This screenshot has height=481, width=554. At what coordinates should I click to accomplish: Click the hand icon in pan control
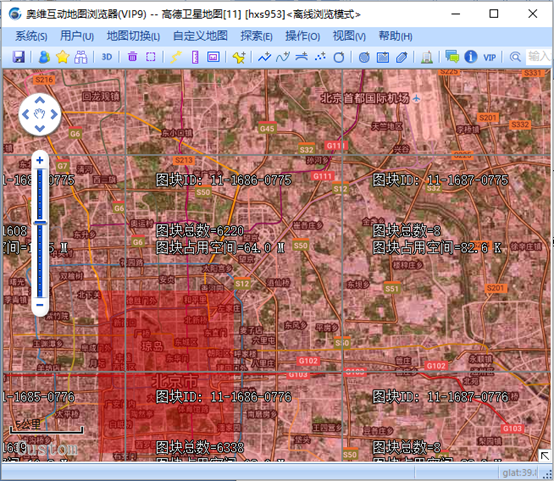40,114
